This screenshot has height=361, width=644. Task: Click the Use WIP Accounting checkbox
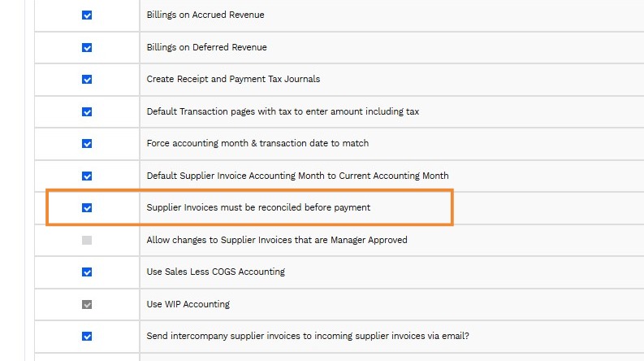point(87,304)
